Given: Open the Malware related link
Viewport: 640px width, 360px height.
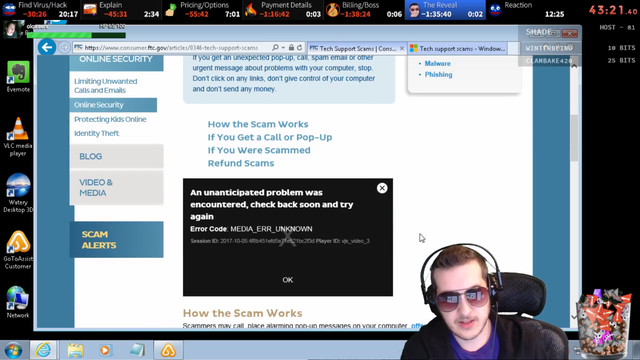Looking at the screenshot, I should (438, 64).
